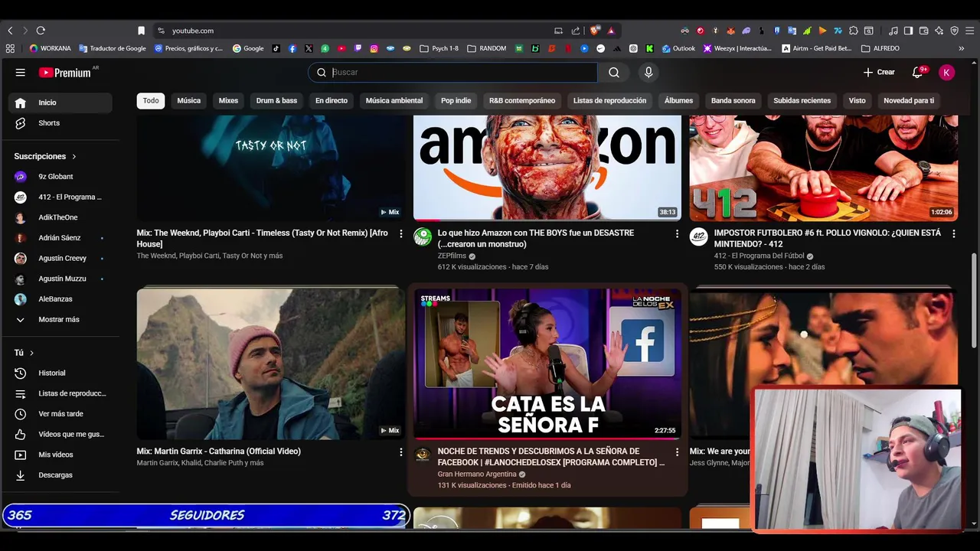
Task: Select the Listas de reproducción chip
Action: pos(609,100)
